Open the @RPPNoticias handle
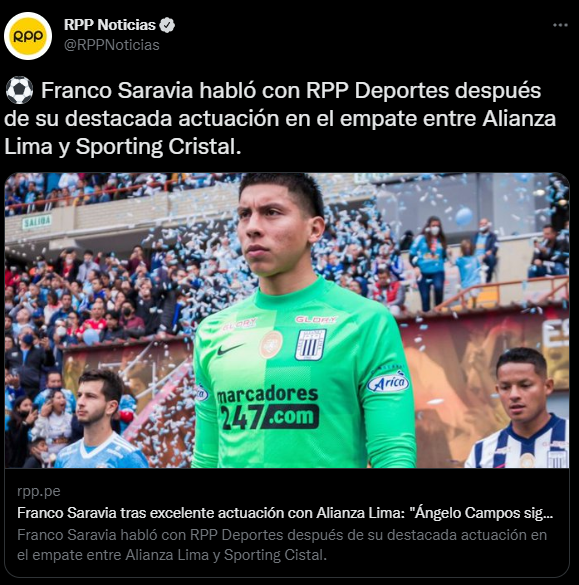This screenshot has width=579, height=585. (112, 45)
